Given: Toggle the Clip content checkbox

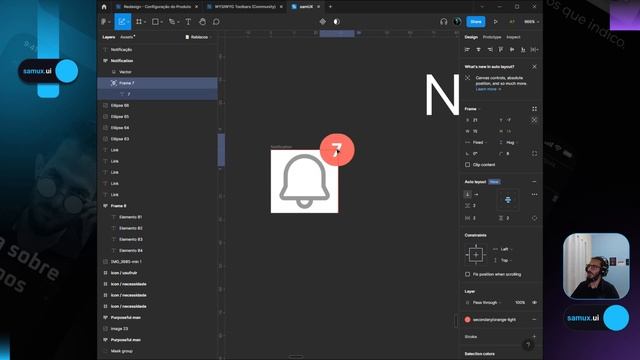Looking at the screenshot, I should (467, 164).
